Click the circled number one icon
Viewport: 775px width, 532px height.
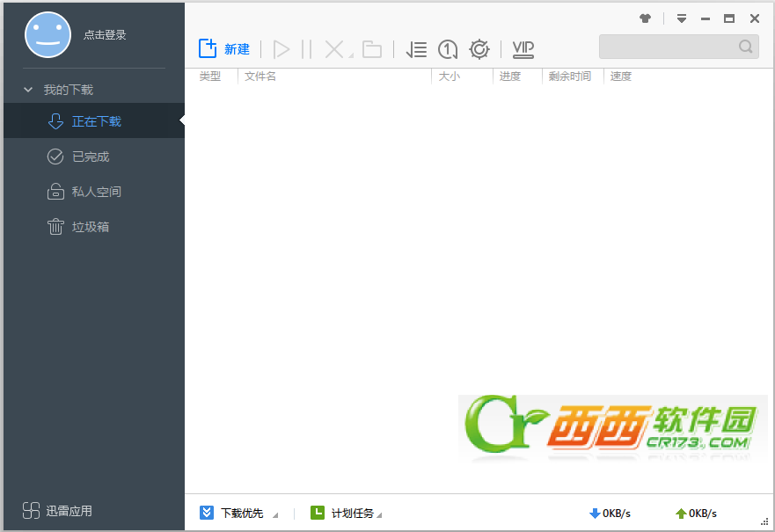pos(448,49)
